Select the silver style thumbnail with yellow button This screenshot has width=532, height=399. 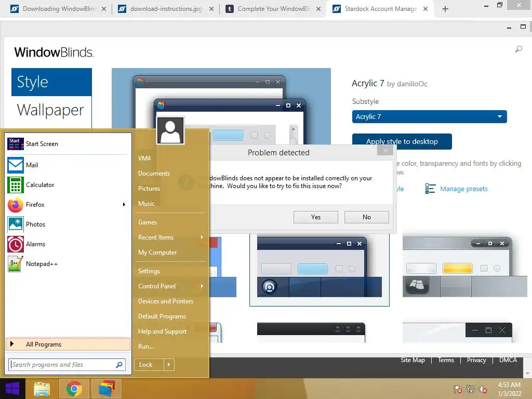click(x=464, y=268)
